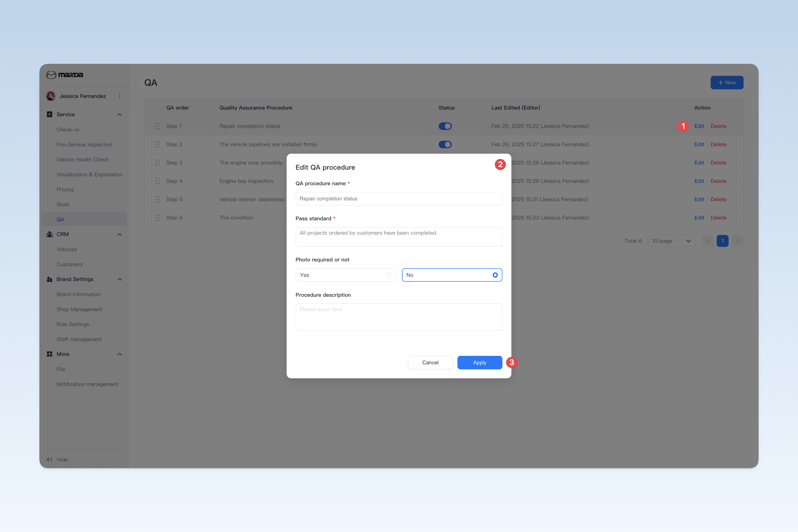Open the Check-in menu item

coord(68,130)
